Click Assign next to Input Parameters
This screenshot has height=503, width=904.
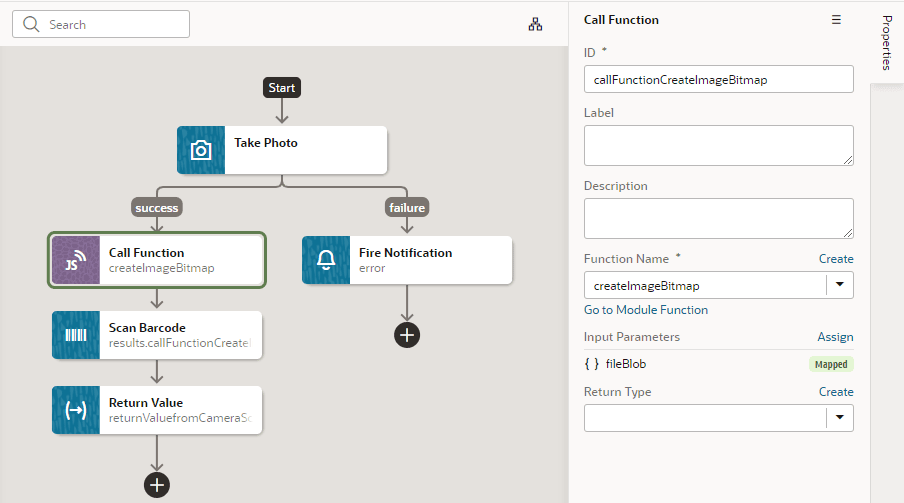coord(835,337)
